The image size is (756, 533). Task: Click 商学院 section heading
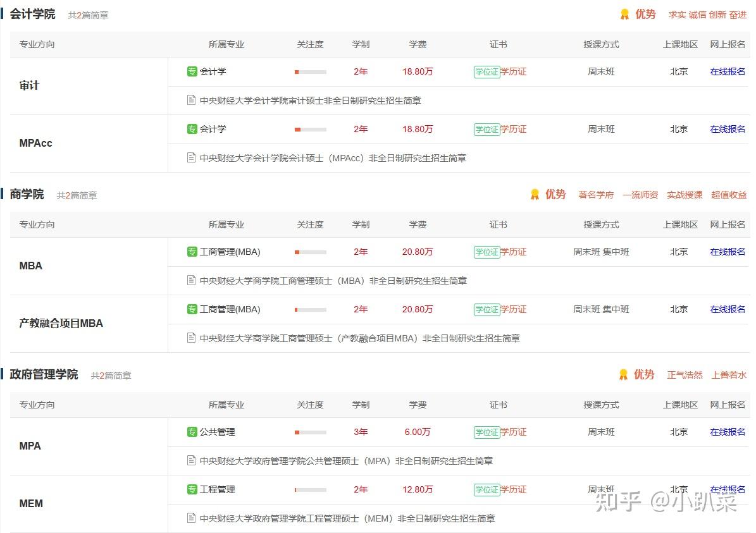point(27,194)
